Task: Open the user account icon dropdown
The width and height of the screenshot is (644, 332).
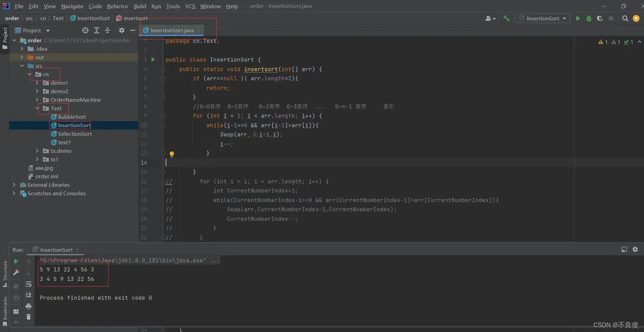Action: click(x=490, y=18)
